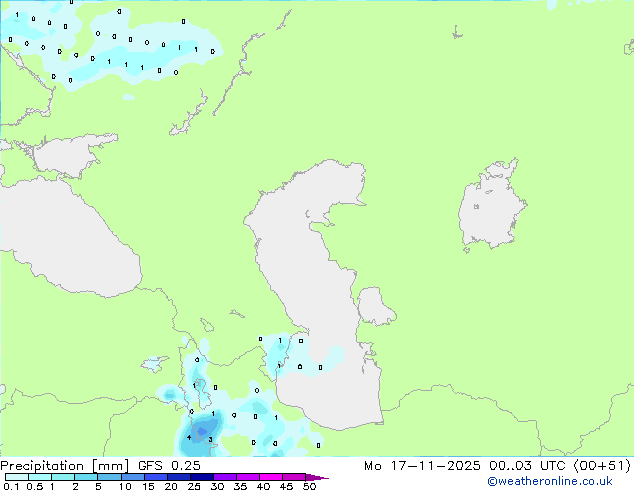
Task: Click the legend value label '0.1'
Action: [x=11, y=486]
